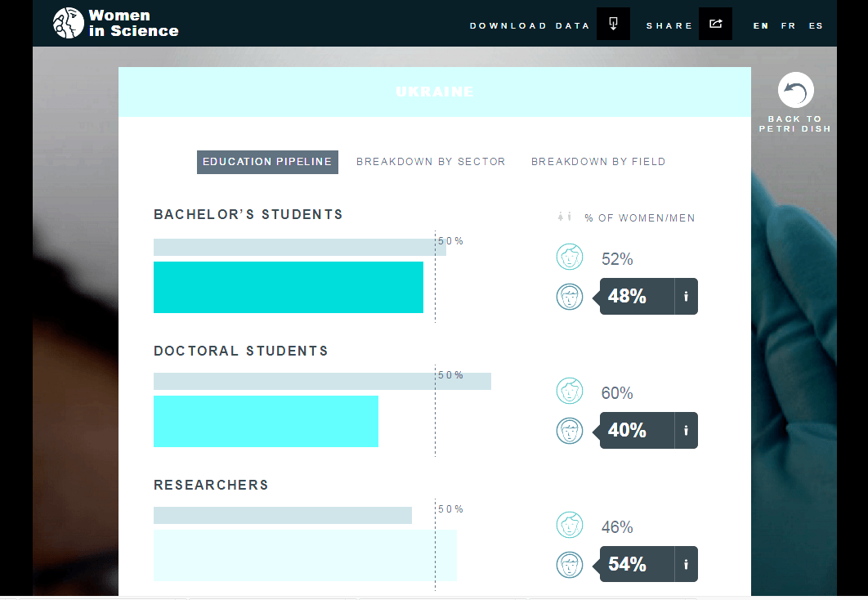
Task: Select man face icon beside 48%
Action: 570,297
